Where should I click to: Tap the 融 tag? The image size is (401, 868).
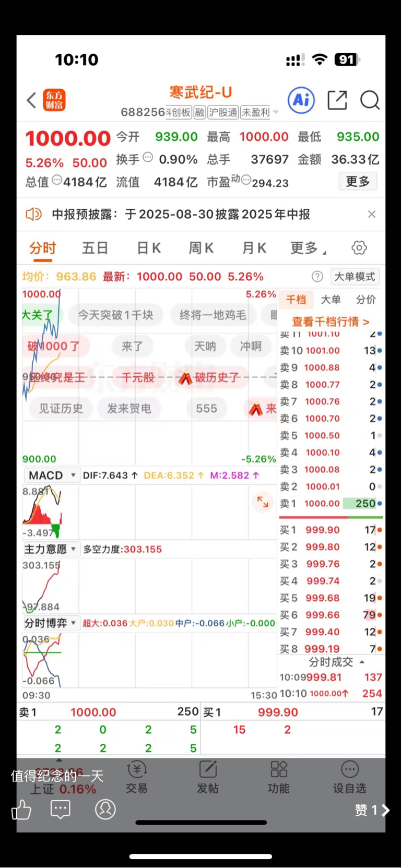(x=199, y=112)
